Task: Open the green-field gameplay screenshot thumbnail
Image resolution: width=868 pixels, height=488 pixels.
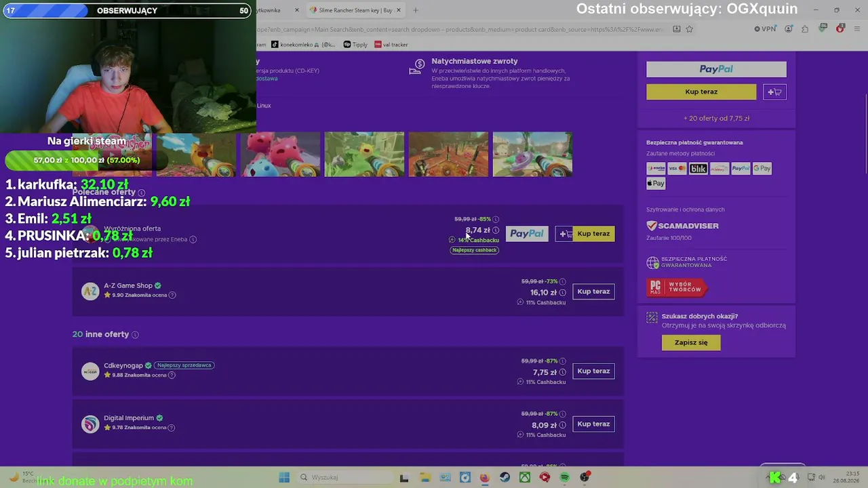Action: (364, 155)
